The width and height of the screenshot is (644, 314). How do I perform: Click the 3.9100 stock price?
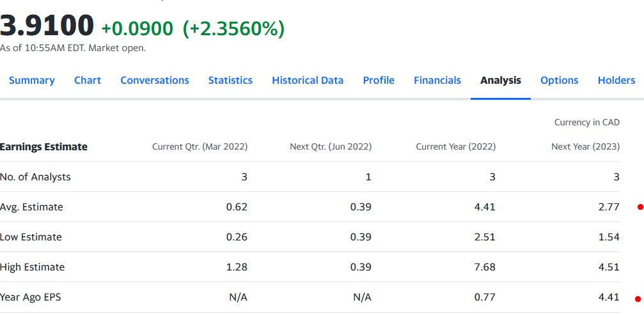coord(47,26)
